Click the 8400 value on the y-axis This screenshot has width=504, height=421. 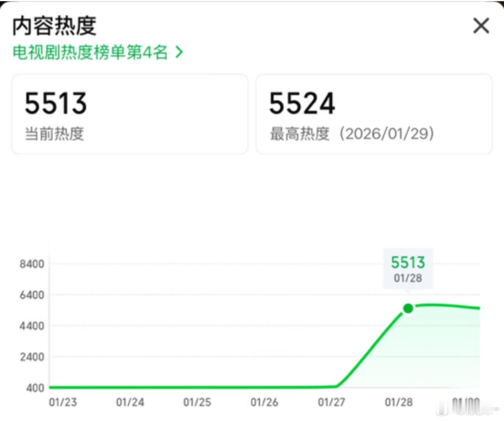coord(32,264)
